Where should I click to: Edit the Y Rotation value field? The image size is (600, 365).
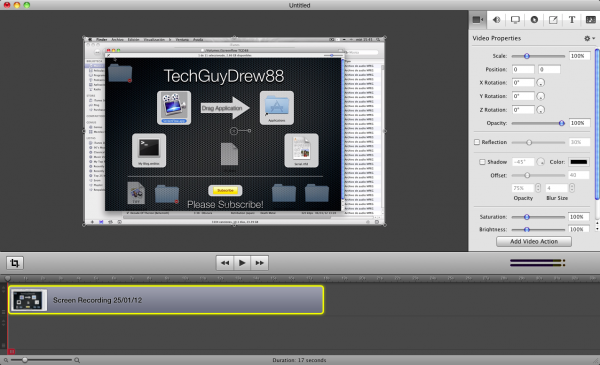(x=523, y=96)
